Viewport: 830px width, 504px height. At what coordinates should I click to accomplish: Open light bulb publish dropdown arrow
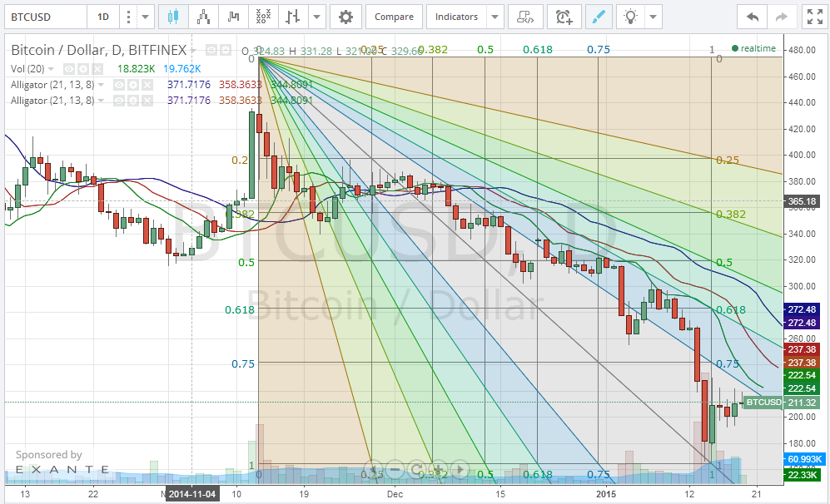(x=654, y=17)
